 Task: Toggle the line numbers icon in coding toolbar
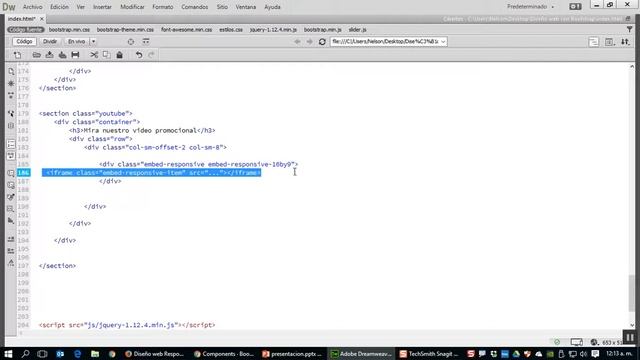click(11, 144)
